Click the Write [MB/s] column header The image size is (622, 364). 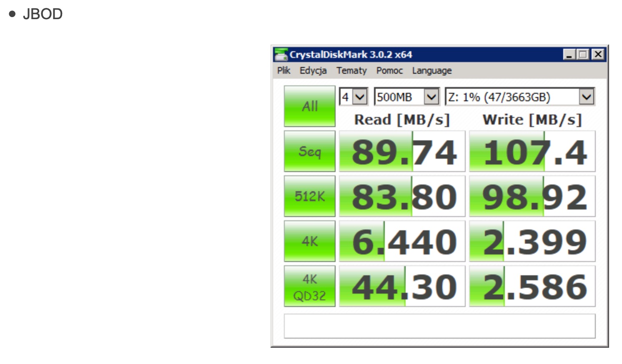[x=532, y=120]
